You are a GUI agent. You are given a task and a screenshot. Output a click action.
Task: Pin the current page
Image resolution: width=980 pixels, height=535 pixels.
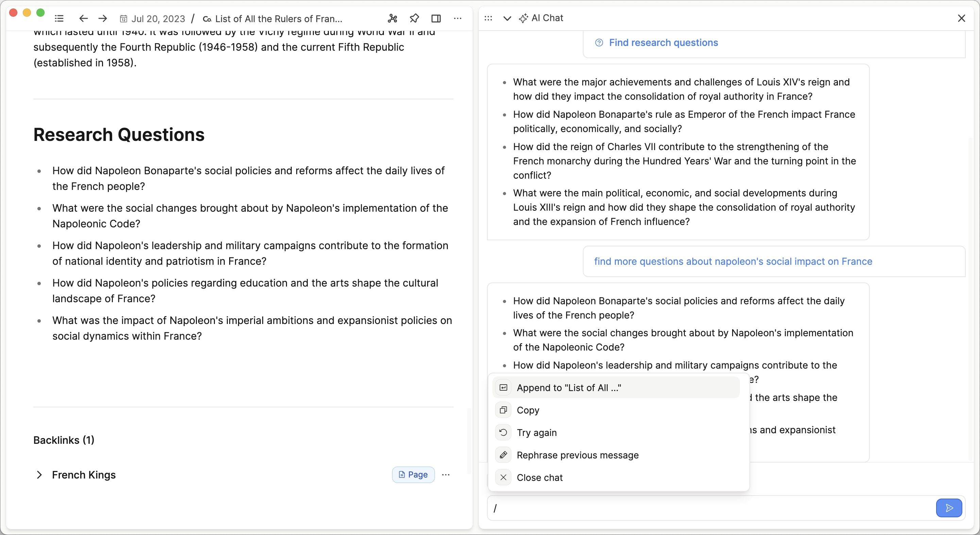[x=414, y=18]
